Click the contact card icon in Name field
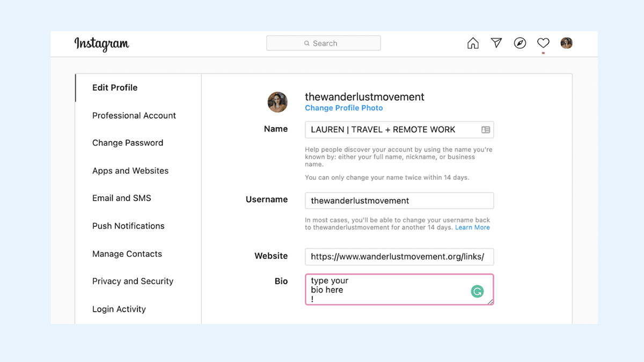Screen dimensions: 644x362 point(486,130)
